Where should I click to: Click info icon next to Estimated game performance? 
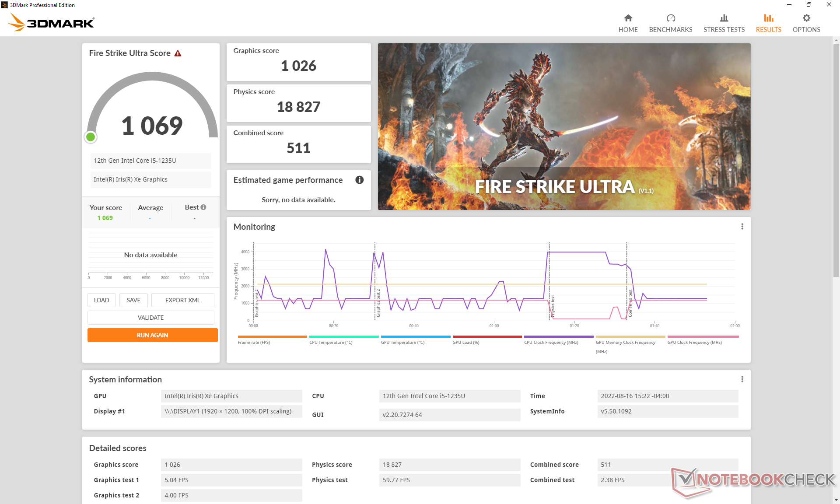pos(359,180)
